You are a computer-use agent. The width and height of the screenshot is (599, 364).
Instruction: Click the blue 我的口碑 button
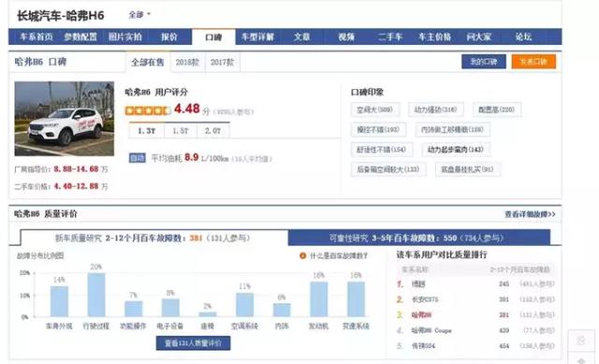[x=484, y=62]
